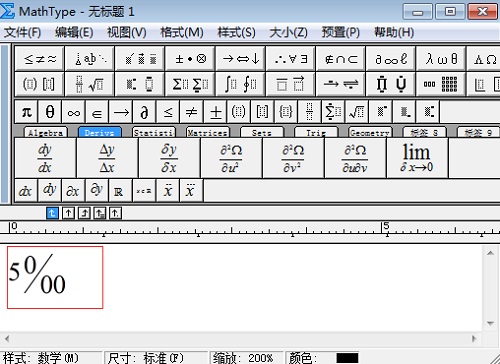Screen dimensions: 500x364
Task: Switch to the Geometry tab
Action: pyautogui.click(x=370, y=132)
